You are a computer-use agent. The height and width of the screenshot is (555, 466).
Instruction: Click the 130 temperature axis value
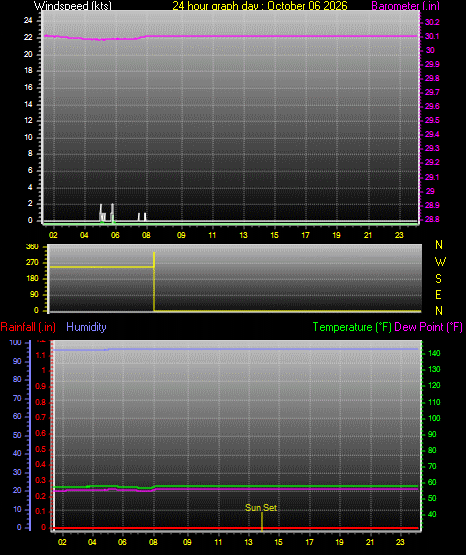coord(434,370)
